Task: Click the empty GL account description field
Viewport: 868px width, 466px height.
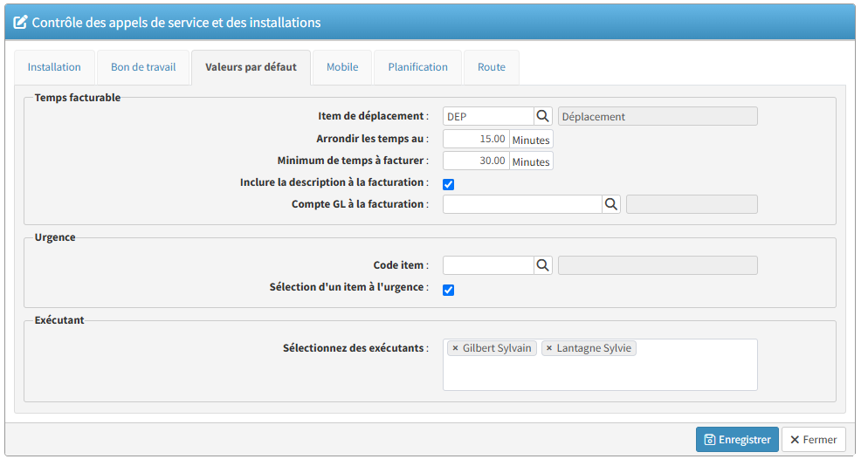Action: (x=692, y=204)
